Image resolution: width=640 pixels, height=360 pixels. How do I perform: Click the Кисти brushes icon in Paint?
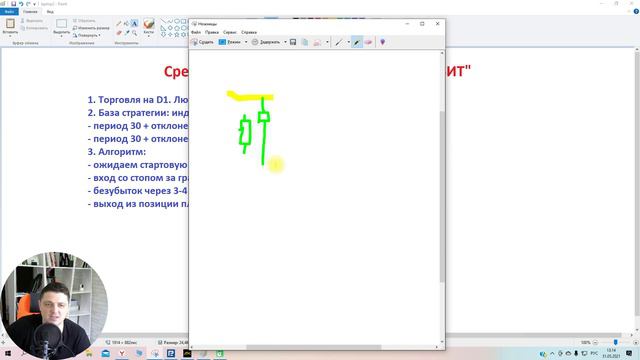pos(149,23)
